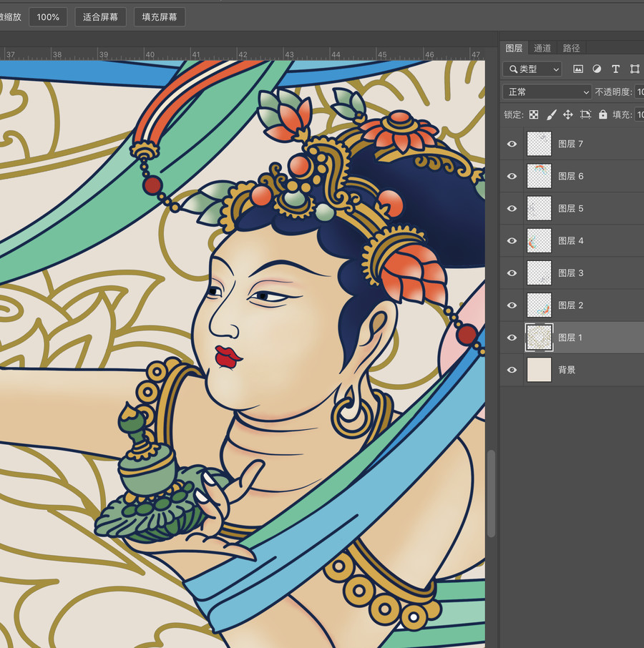Hide layer 图层 4
The height and width of the screenshot is (648, 644).
[x=512, y=240]
